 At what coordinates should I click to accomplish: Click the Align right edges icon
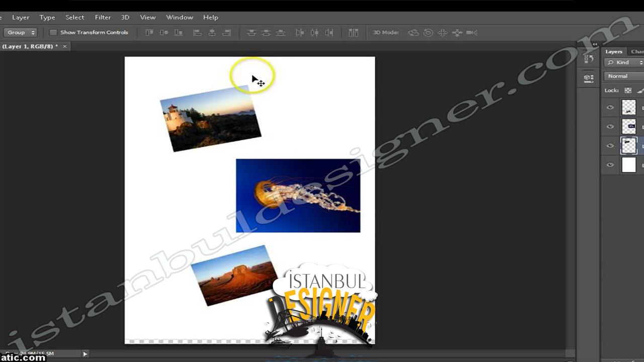pyautogui.click(x=227, y=33)
